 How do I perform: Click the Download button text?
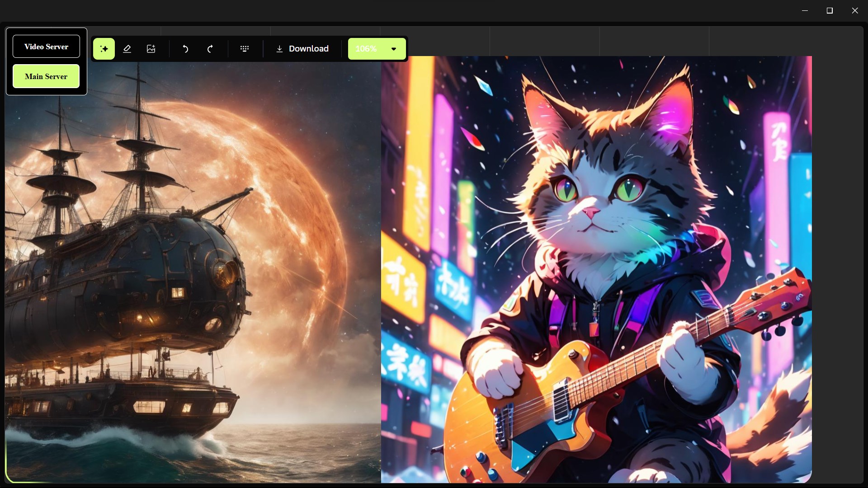[x=309, y=49]
